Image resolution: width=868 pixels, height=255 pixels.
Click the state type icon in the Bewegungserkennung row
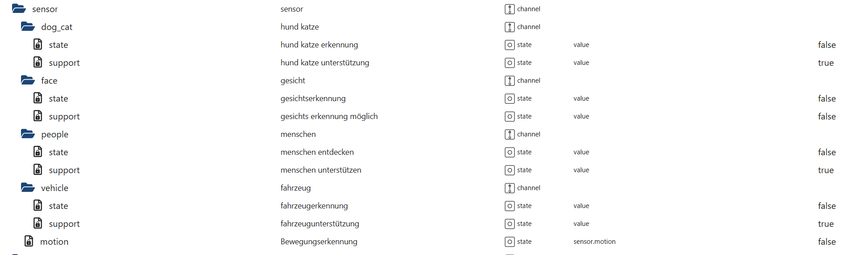510,242
